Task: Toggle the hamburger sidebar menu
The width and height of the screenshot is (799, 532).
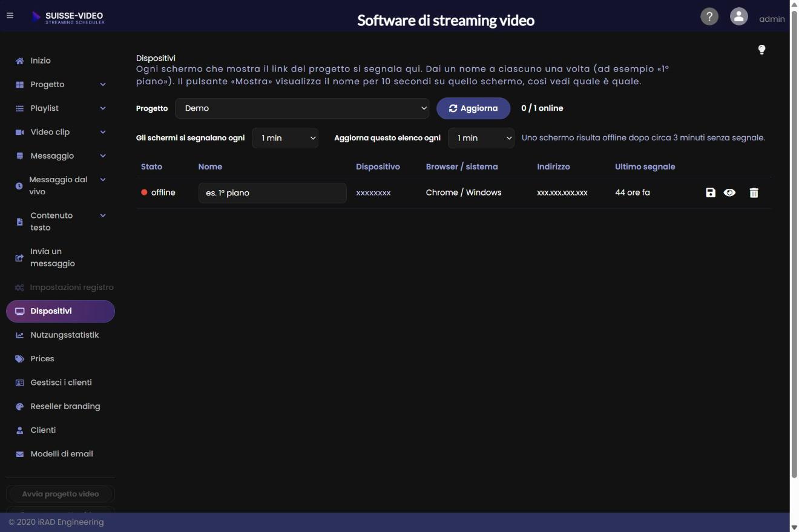Action: click(10, 16)
